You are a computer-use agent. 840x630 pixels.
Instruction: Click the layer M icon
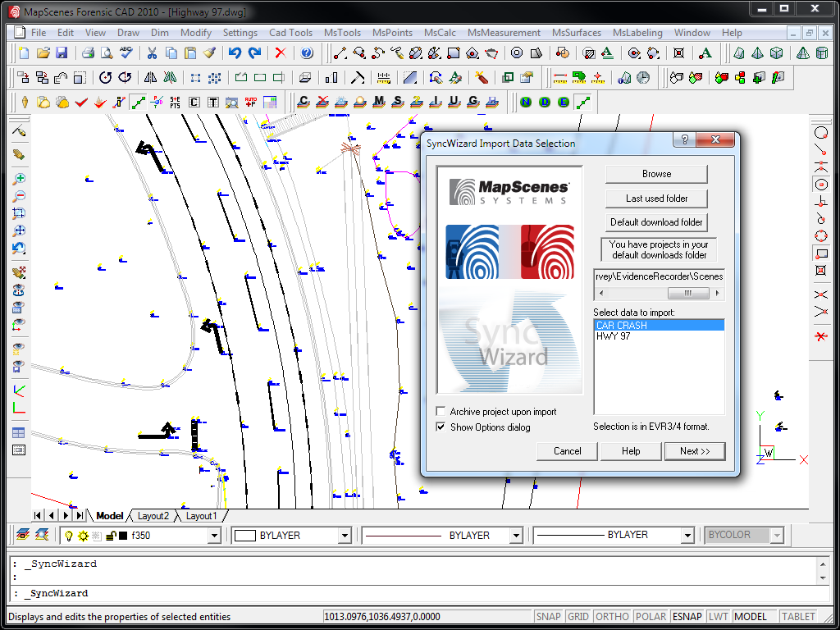379,101
